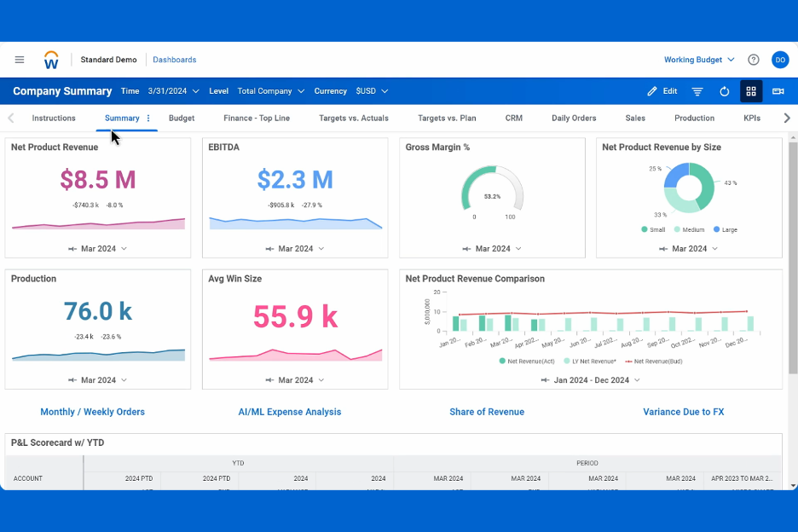The width and height of the screenshot is (798, 532).
Task: Select the CRM tab
Action: (513, 118)
